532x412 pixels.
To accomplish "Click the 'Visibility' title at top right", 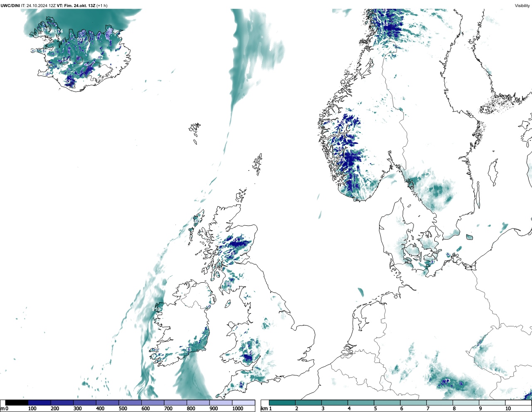I will (522, 5).
